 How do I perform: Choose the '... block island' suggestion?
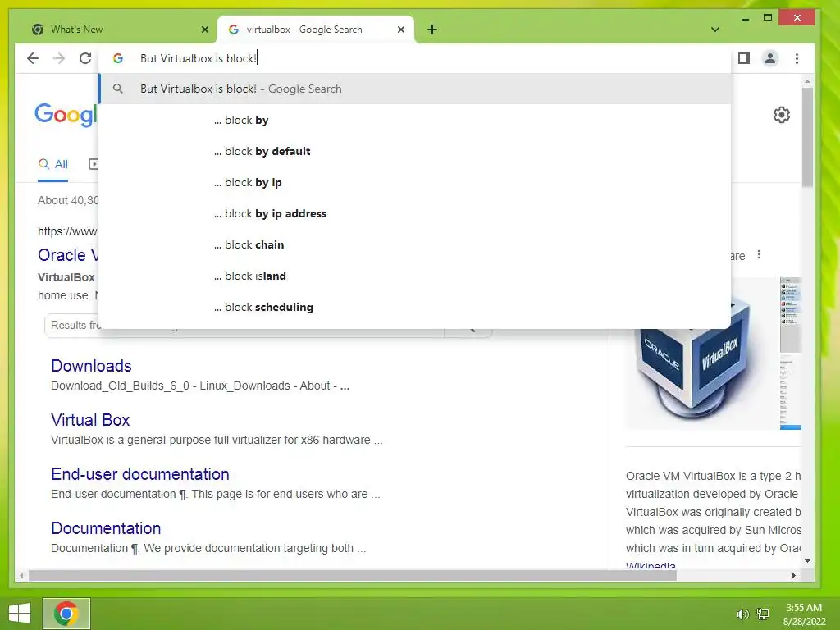(x=415, y=276)
